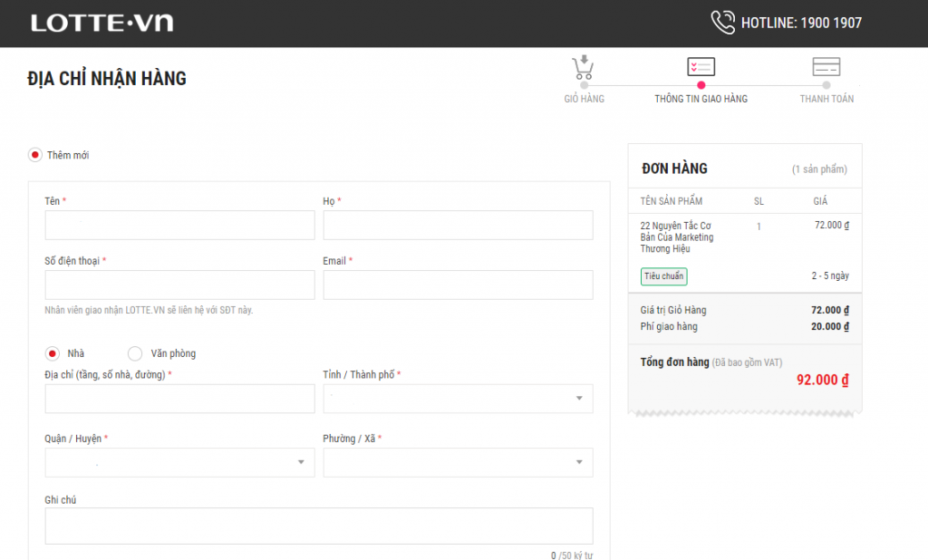Select the 'Thêm mới' radio button
This screenshot has width=928, height=560.
coord(35,155)
